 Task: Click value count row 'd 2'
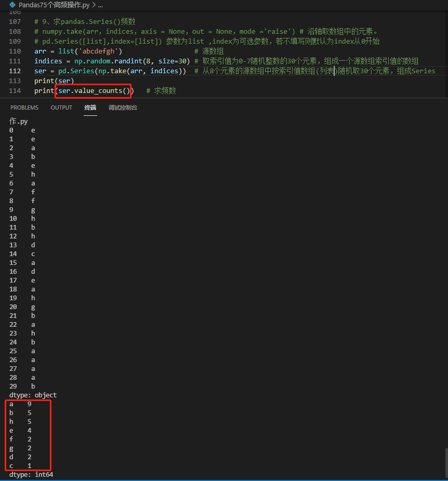point(20,457)
